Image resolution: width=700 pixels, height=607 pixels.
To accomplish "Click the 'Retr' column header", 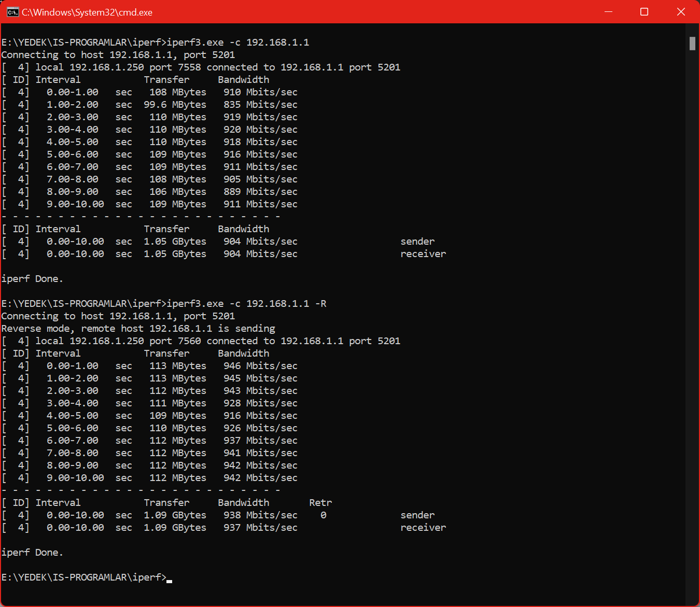I will pos(320,503).
